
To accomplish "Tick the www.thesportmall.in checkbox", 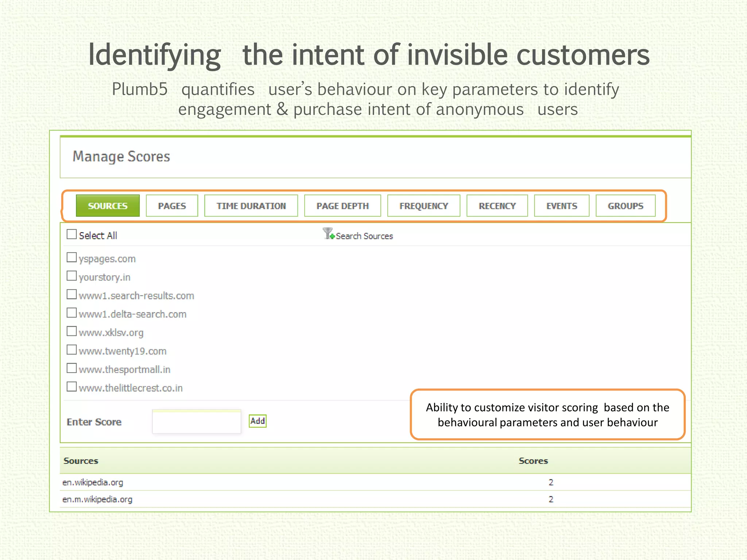I will [72, 368].
